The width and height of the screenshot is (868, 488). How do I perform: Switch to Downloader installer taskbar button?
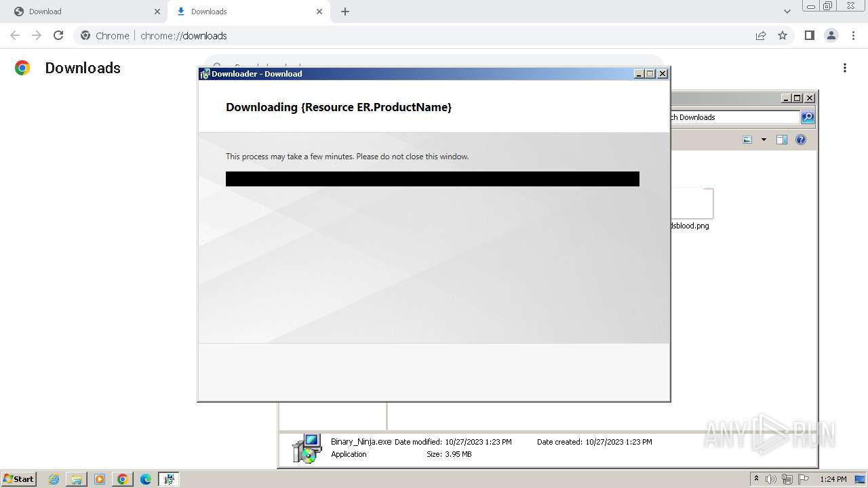(x=169, y=479)
